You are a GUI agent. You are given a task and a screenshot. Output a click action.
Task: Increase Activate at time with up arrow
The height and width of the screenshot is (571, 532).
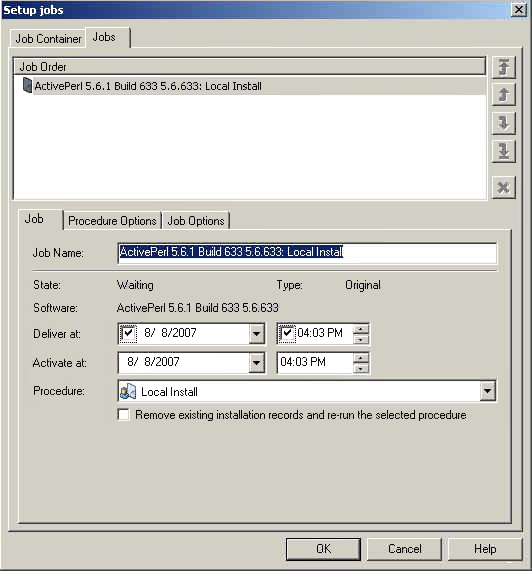[x=360, y=358]
